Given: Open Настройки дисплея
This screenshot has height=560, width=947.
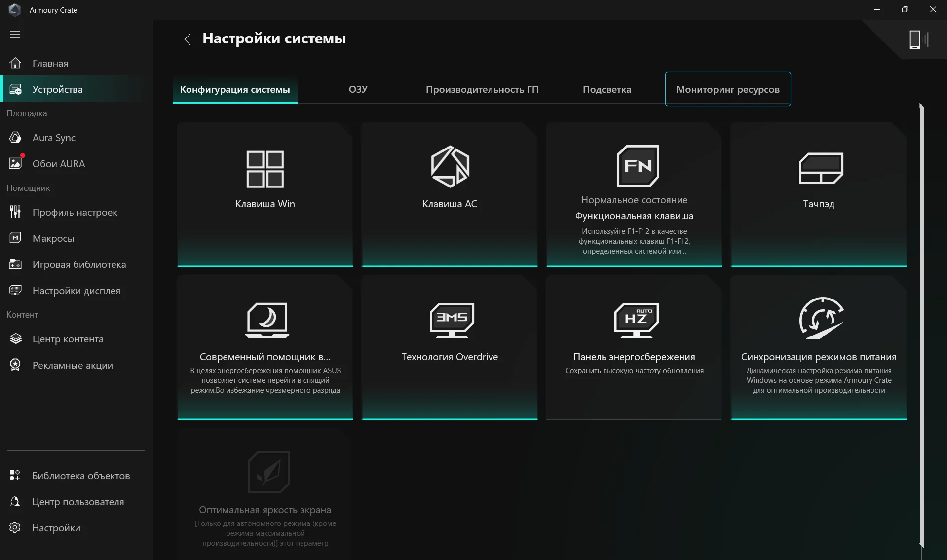Looking at the screenshot, I should [x=76, y=291].
